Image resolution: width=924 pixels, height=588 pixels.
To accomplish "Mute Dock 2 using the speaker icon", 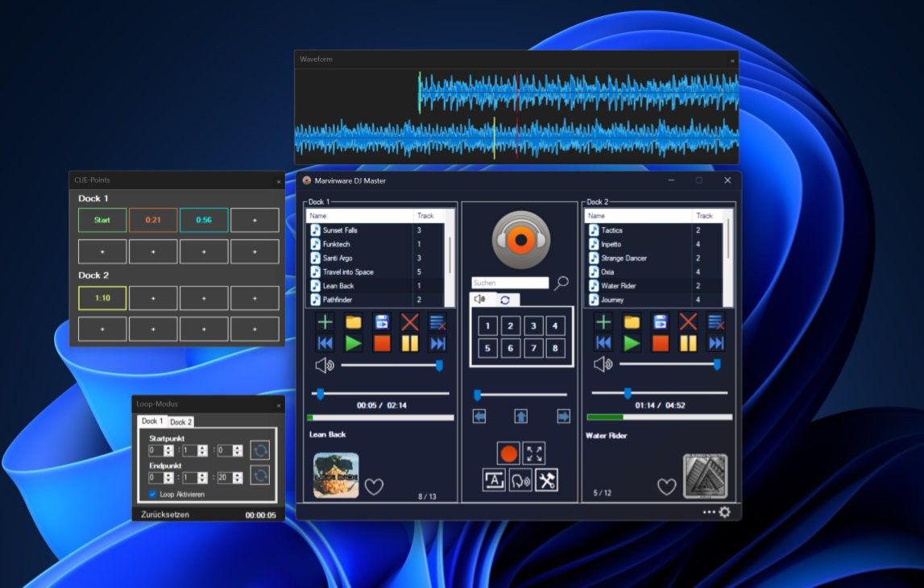I will click(602, 365).
